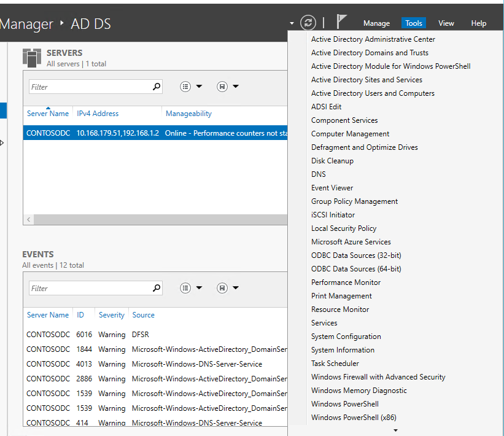Launch iSCSI Initiator
Viewport: 504px width, 436px height.
[x=333, y=215]
